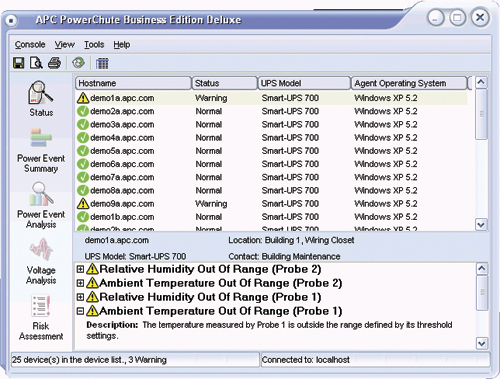Open the Console menu

(30, 45)
